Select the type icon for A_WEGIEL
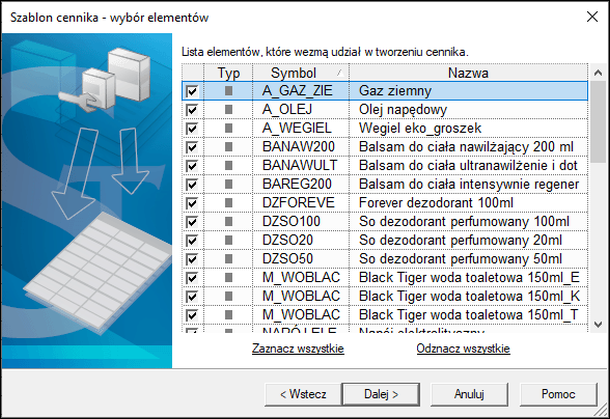Screen dimensions: 610x419 (229, 128)
